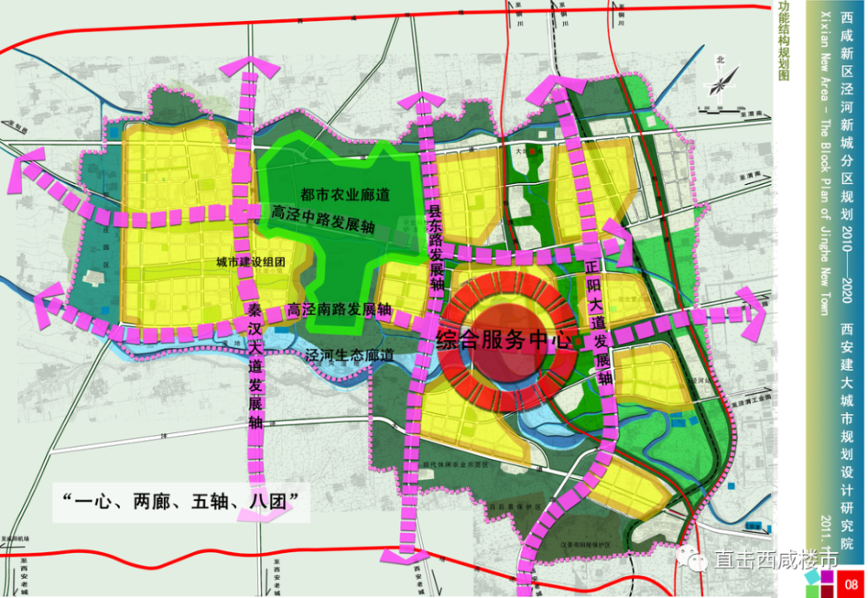The width and height of the screenshot is (868, 598).
Task: Click the vertical 秦汉大道发展轴 label
Action: pyautogui.click(x=254, y=365)
